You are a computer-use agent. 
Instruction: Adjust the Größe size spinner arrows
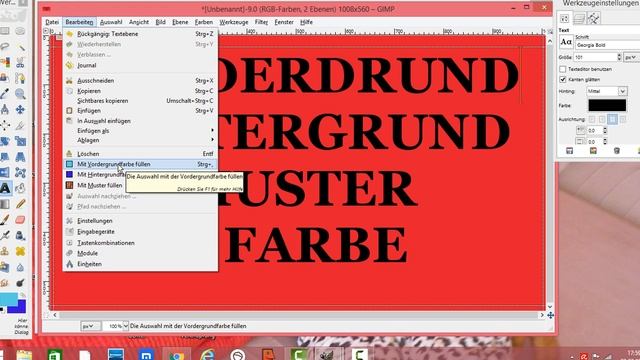[619, 57]
